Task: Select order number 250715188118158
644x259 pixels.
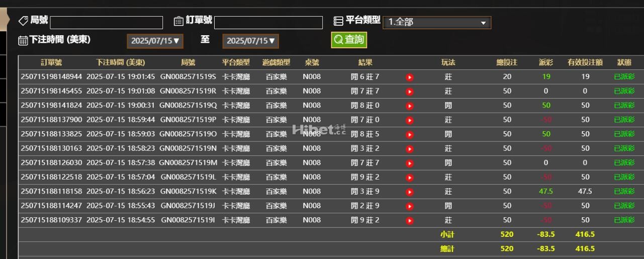Action: (51, 192)
